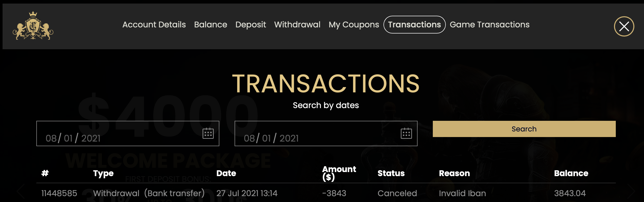Select the highlighted Transactions tab

(x=414, y=25)
